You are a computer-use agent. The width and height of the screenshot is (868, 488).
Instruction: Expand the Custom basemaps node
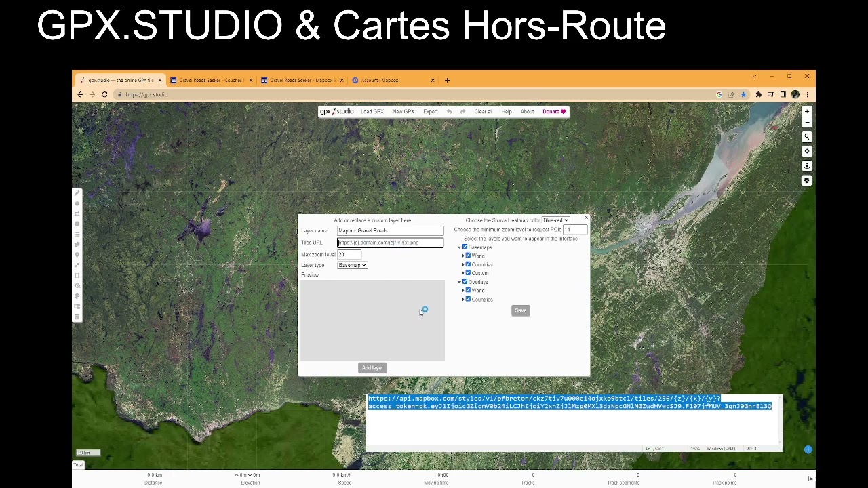point(463,273)
